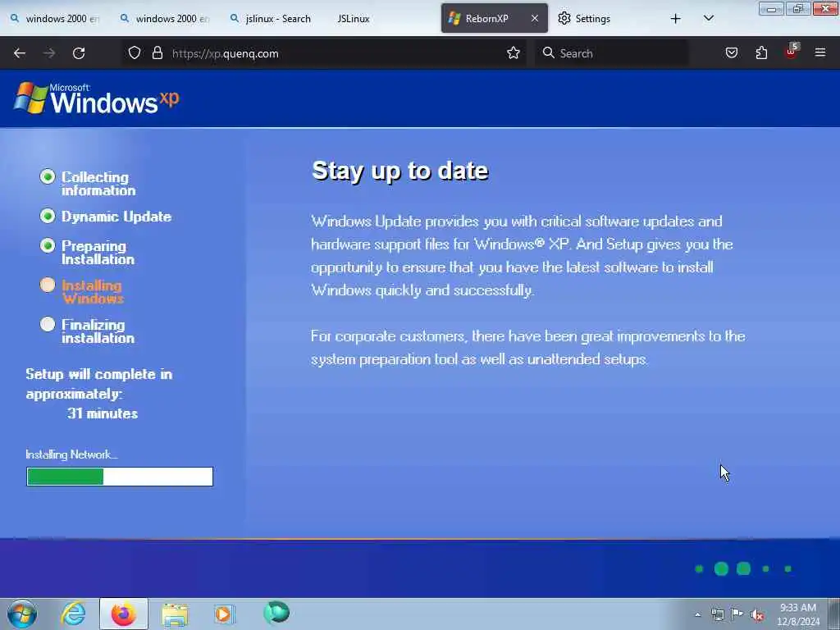Go back with the browser back arrow

coord(20,53)
